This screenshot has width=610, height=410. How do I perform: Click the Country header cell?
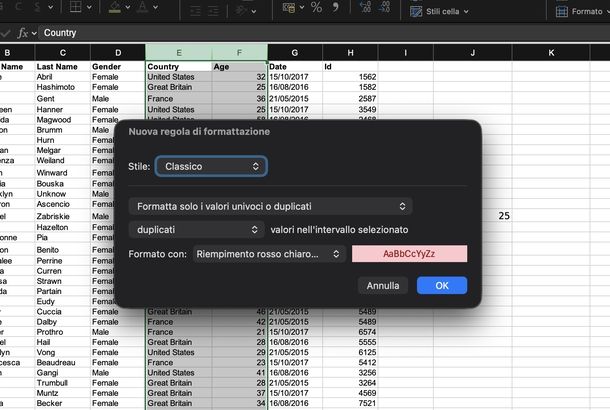(x=179, y=67)
